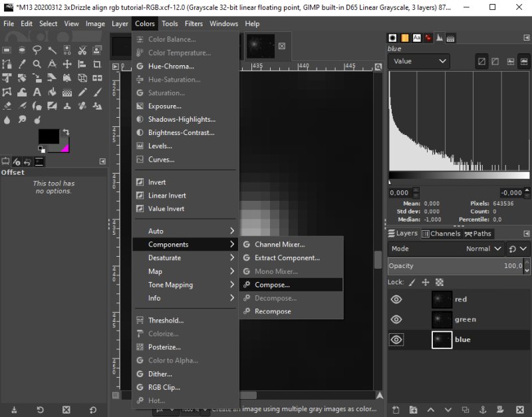Select the Color Picker eyedropper tool

22,64
